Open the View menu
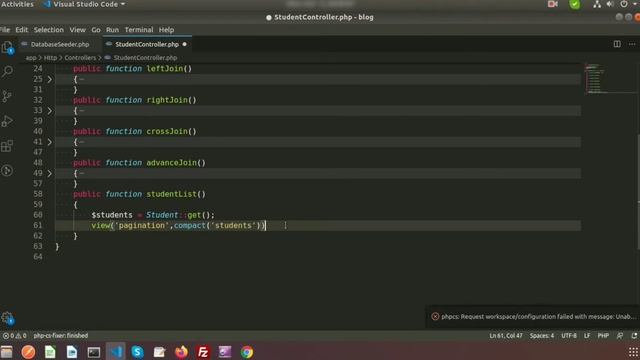The image size is (640, 360). pos(77,30)
